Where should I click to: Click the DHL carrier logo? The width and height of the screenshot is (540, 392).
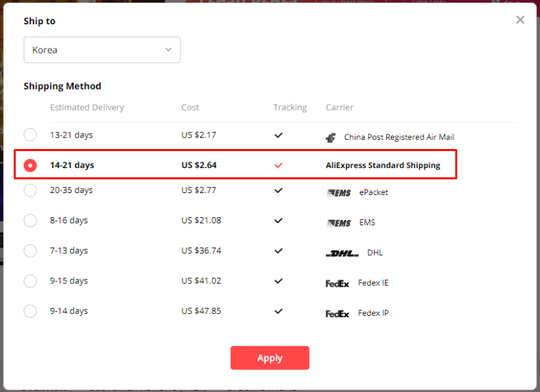pos(342,254)
